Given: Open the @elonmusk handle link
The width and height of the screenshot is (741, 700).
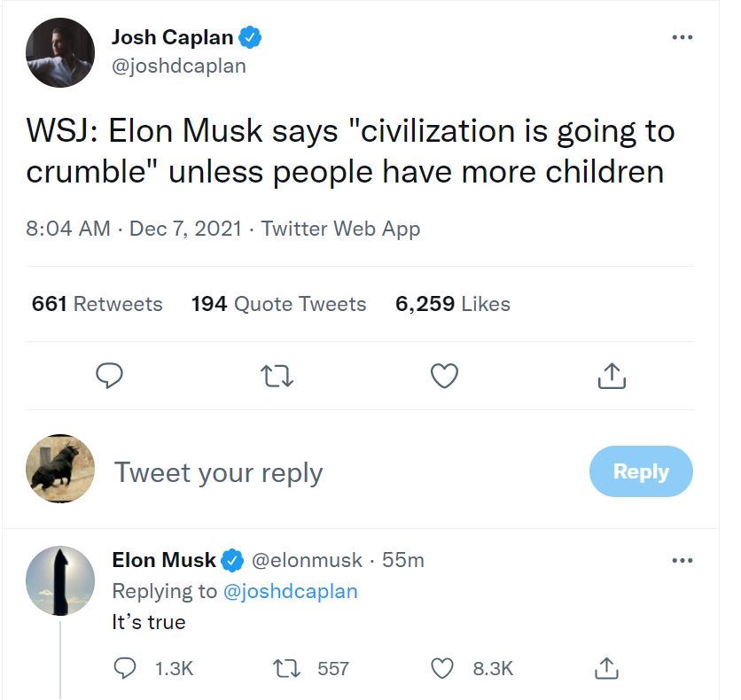Looking at the screenshot, I should coord(307,560).
